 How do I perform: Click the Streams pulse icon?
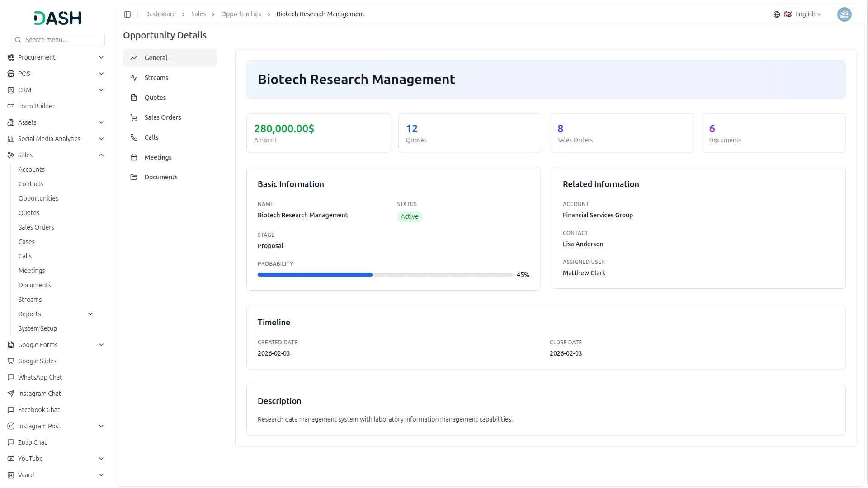134,78
